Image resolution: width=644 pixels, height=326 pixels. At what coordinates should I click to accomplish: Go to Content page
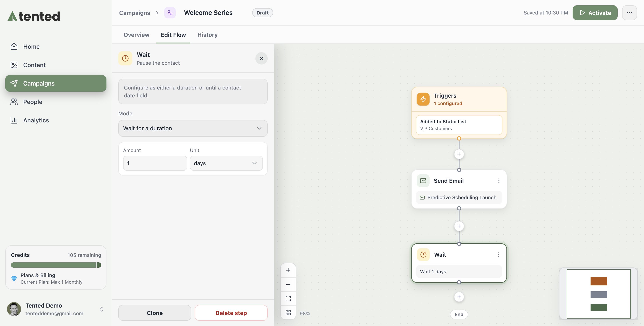(x=56, y=65)
